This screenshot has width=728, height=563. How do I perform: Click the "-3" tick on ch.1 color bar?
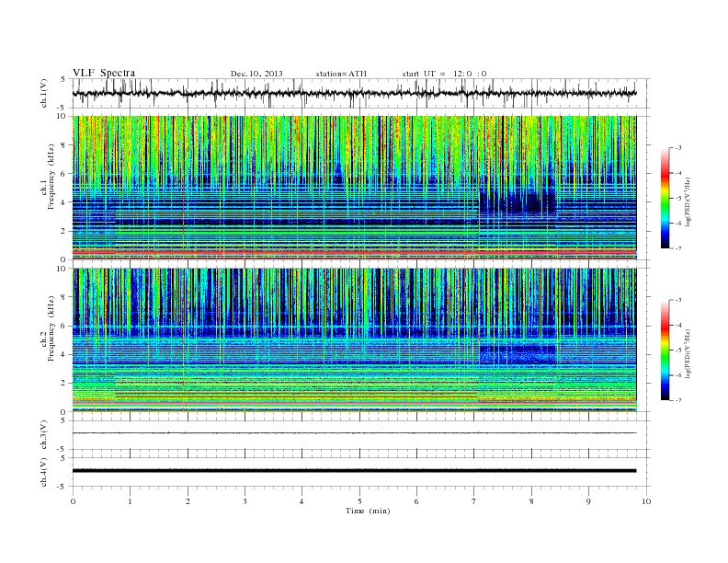click(x=677, y=148)
